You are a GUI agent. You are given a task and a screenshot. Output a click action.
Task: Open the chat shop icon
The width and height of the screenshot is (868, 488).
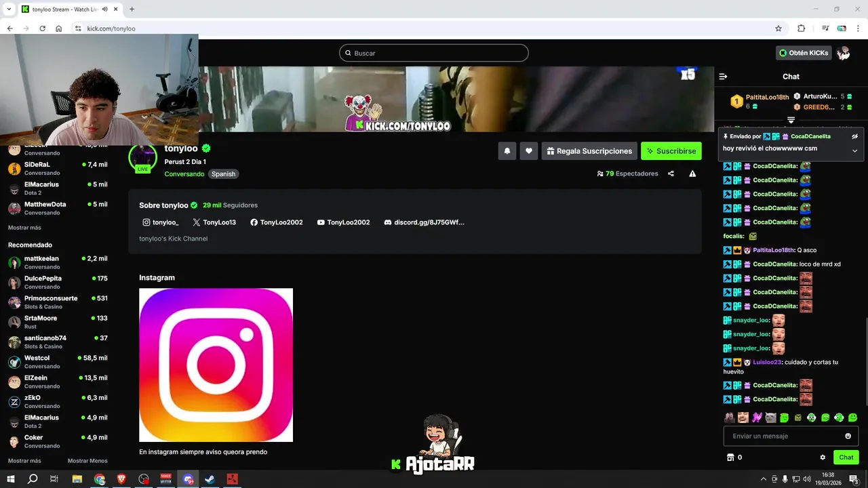click(730, 457)
